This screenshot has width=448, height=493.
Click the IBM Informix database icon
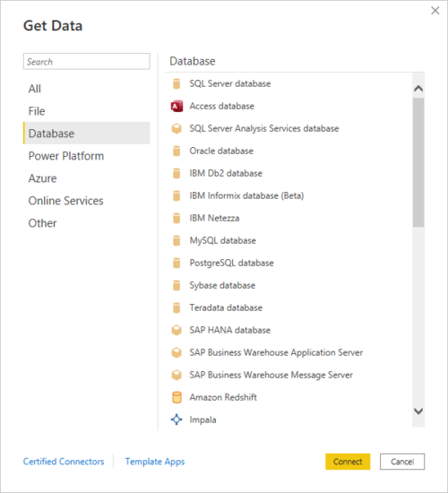[x=177, y=196]
